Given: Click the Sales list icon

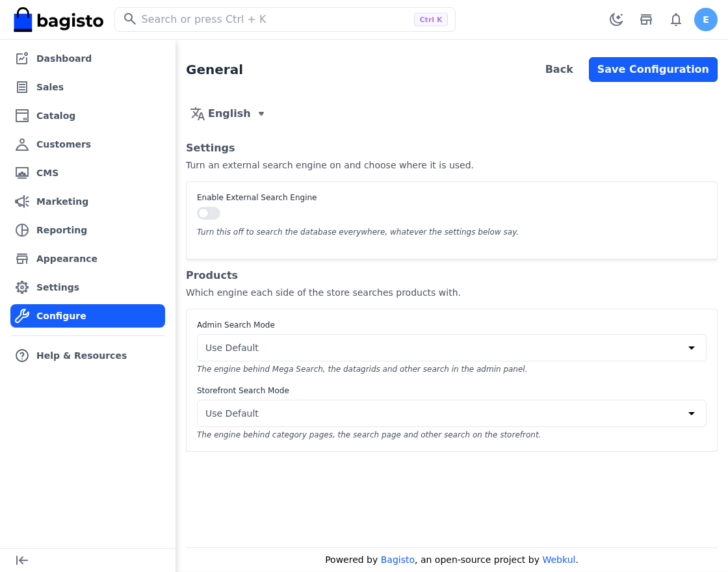Looking at the screenshot, I should [22, 87].
